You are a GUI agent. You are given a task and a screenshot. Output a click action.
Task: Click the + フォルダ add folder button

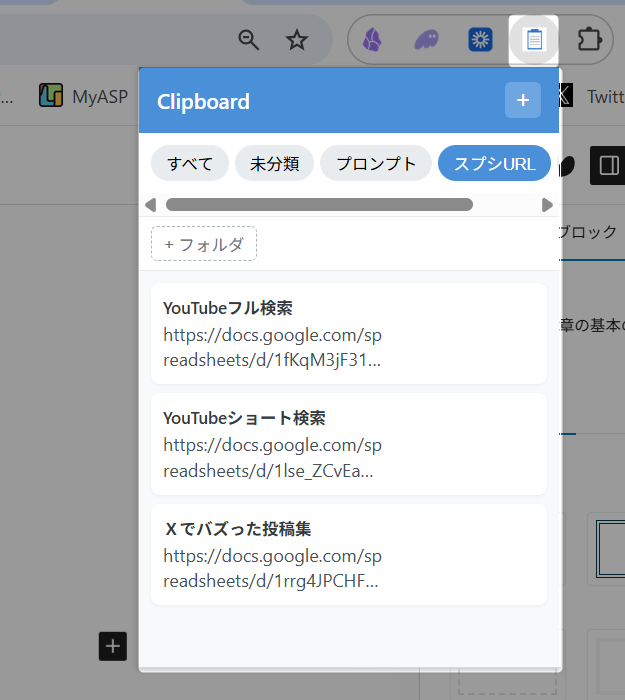coord(204,244)
